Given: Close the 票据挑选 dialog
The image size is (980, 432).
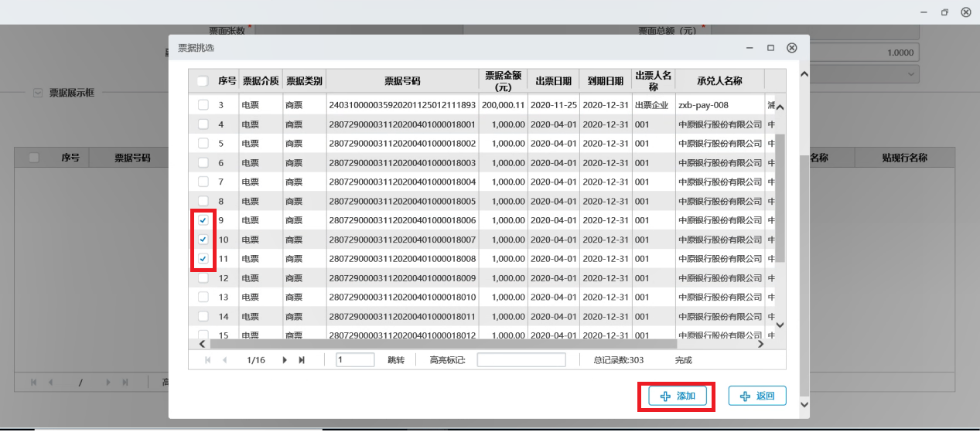Looking at the screenshot, I should click(x=791, y=48).
